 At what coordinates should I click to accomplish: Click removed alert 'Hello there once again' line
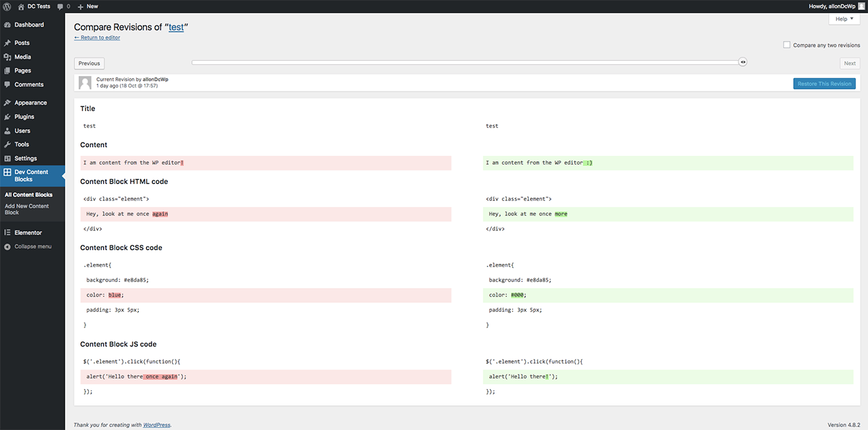[x=266, y=377]
